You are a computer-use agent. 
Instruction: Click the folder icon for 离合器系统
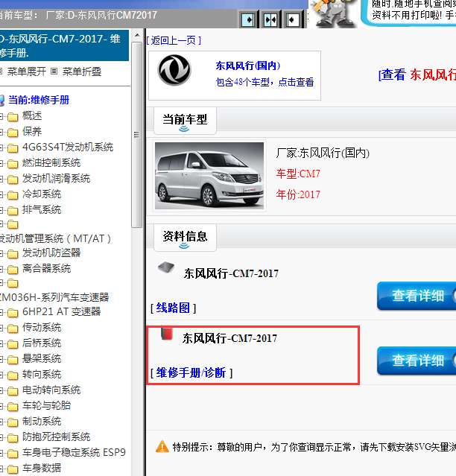click(13, 269)
